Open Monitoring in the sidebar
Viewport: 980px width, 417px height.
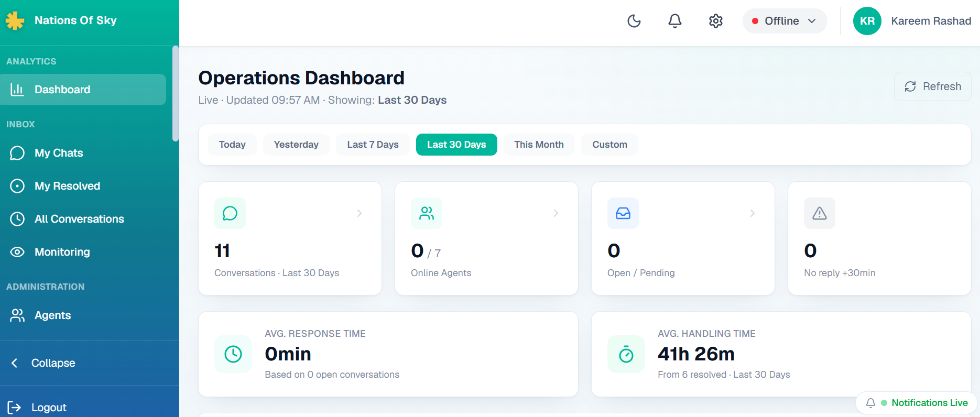83,252
